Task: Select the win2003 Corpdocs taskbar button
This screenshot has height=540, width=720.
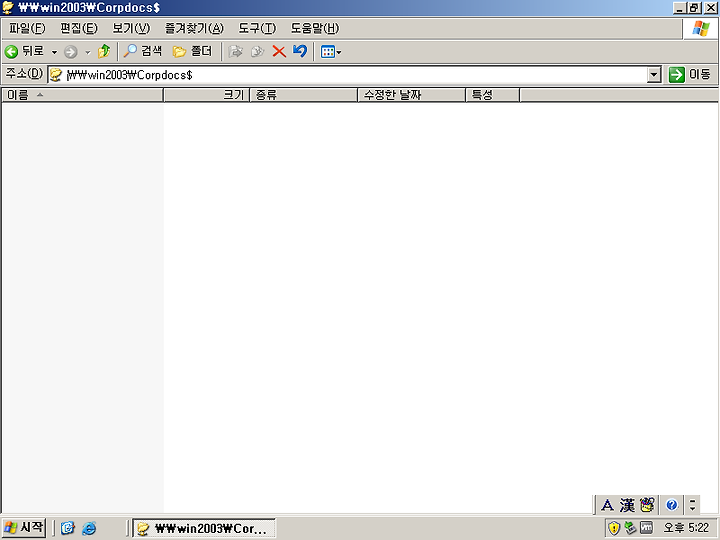Action: pyautogui.click(x=204, y=528)
